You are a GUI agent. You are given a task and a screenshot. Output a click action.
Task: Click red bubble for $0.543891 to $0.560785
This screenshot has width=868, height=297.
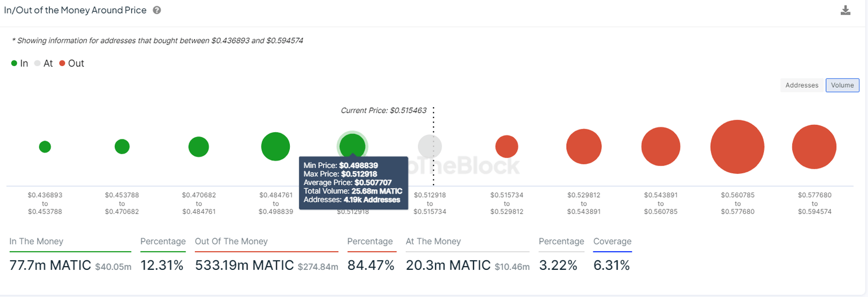pos(661,147)
